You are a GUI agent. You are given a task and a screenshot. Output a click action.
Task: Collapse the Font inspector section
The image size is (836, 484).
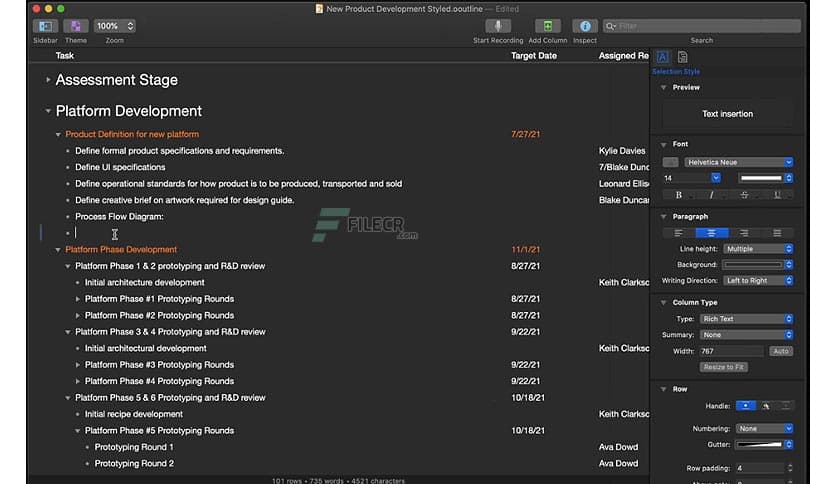click(663, 144)
